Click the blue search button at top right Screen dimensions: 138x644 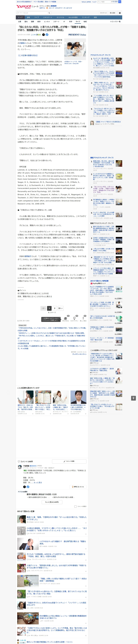(120, 2)
